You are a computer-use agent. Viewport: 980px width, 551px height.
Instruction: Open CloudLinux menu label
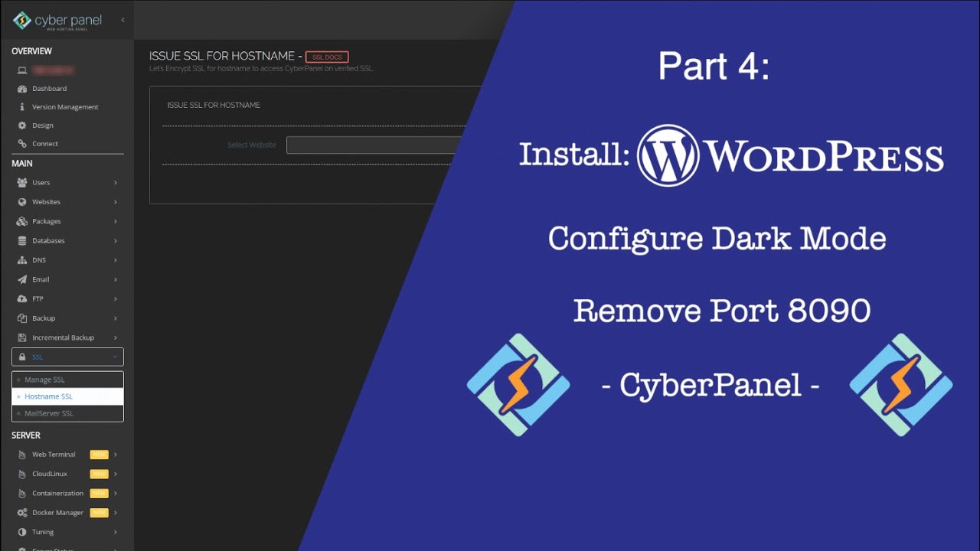click(50, 474)
